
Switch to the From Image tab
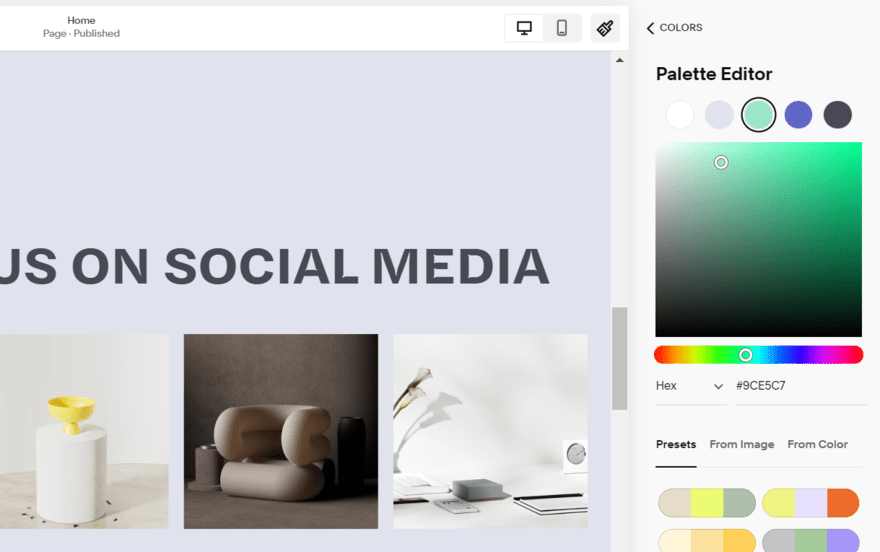[741, 444]
